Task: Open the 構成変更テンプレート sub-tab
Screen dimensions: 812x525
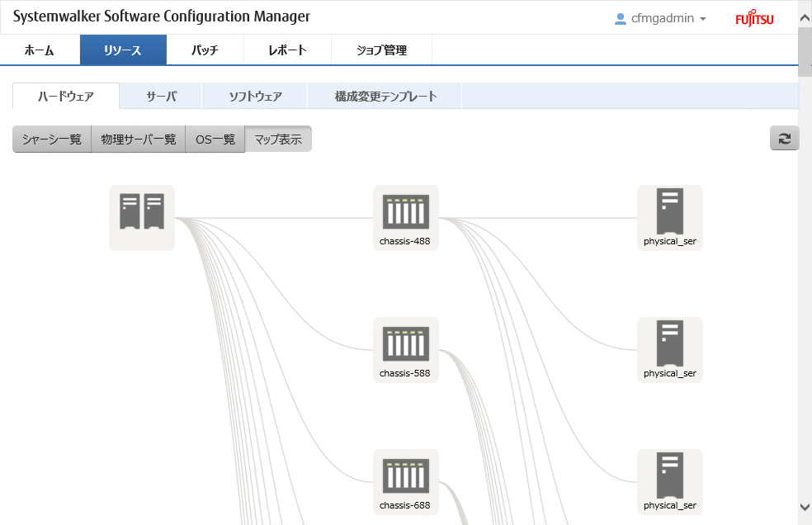Action: tap(385, 97)
